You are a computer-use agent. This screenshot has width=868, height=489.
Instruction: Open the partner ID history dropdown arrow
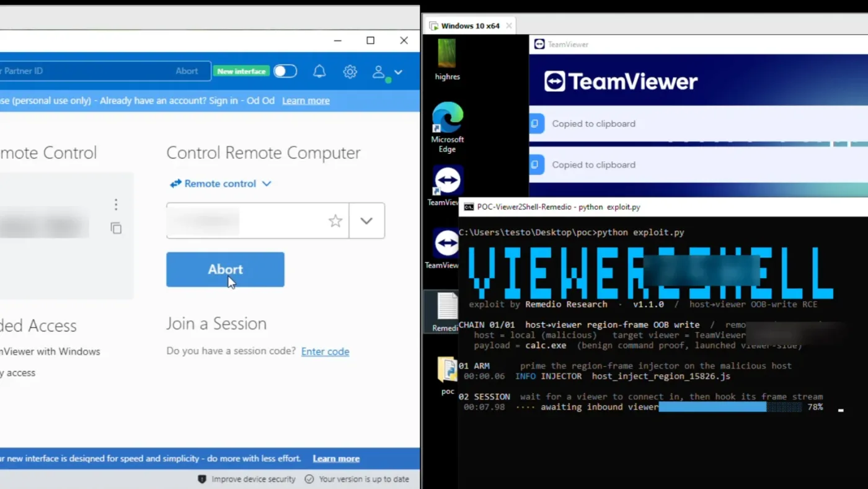(366, 220)
